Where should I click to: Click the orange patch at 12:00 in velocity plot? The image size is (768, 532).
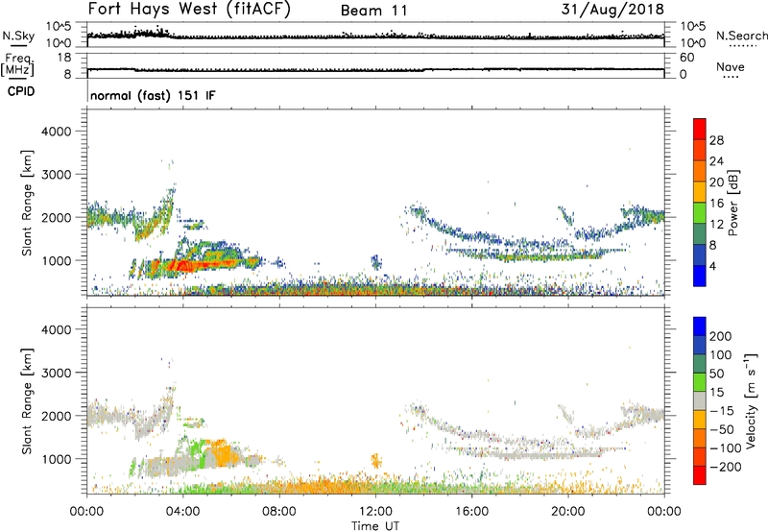click(376, 461)
